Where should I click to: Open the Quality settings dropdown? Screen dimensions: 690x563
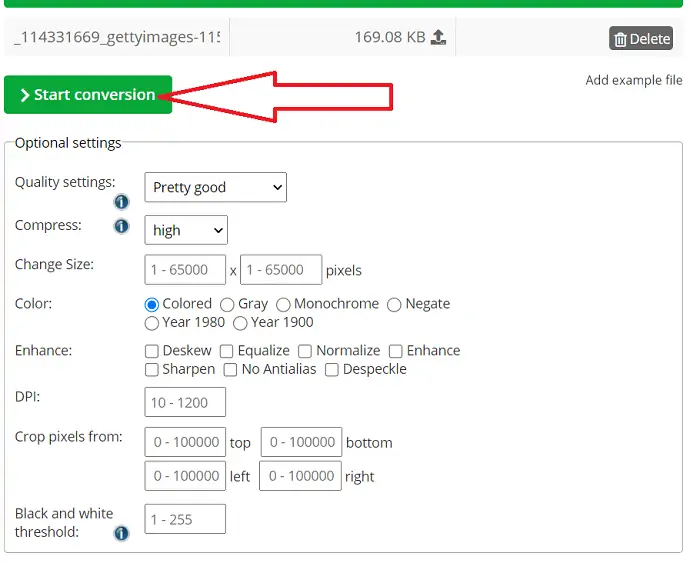(x=216, y=187)
